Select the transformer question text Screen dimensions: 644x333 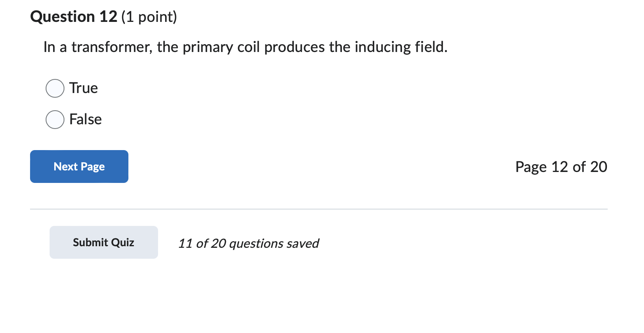pos(246,47)
